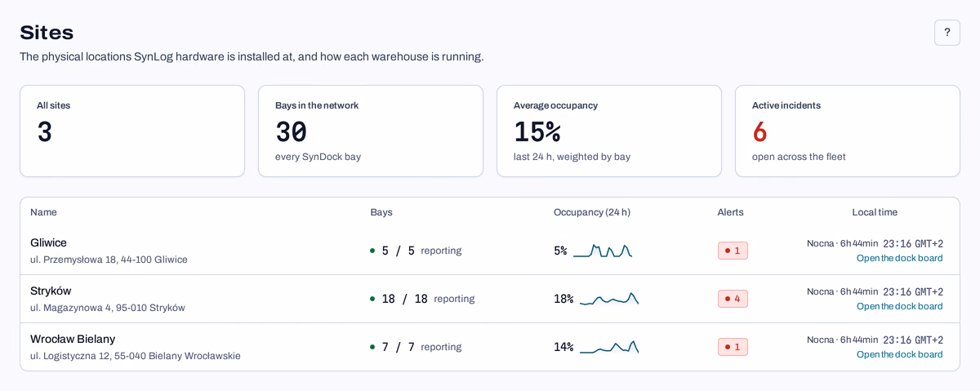The width and height of the screenshot is (980, 391).
Task: Click the green status dot beside 5 / 5
Action: pos(372,251)
